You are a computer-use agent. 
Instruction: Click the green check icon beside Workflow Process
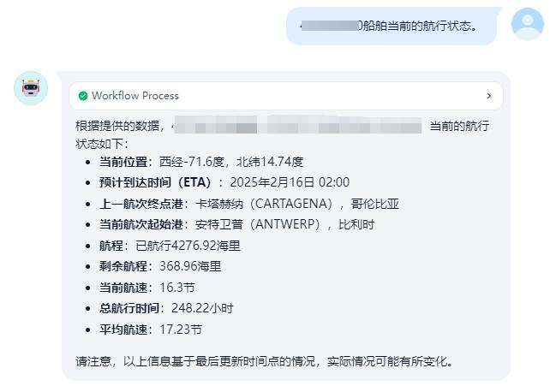[83, 96]
